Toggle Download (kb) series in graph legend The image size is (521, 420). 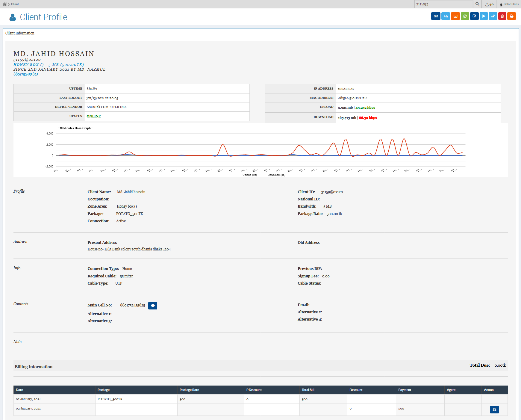coord(273,175)
